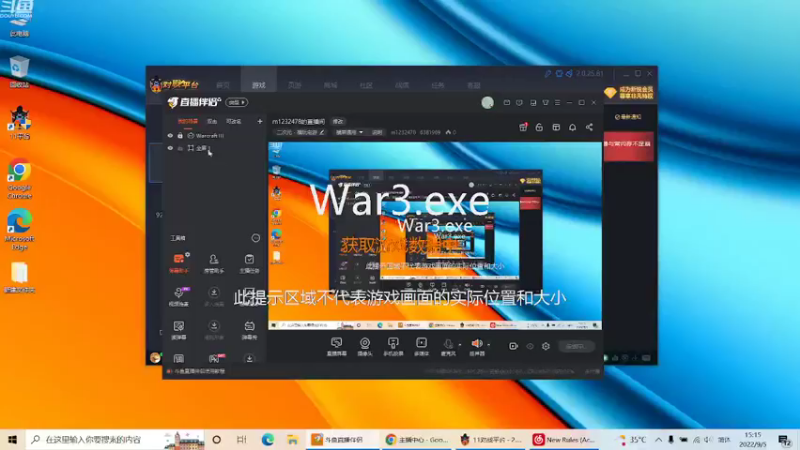Add a screen capture source from the bottom bar

pos(336,346)
